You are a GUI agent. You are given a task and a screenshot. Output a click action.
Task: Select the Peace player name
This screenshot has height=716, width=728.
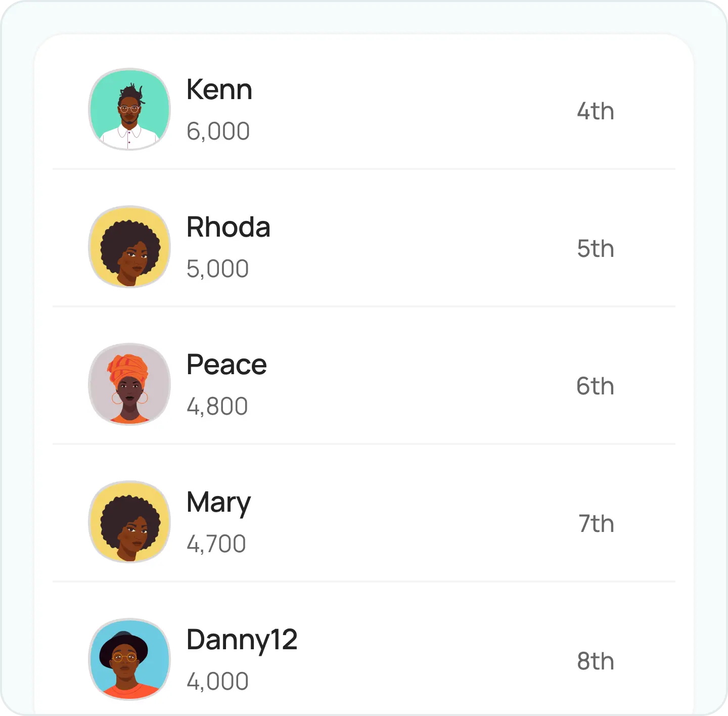tap(226, 365)
